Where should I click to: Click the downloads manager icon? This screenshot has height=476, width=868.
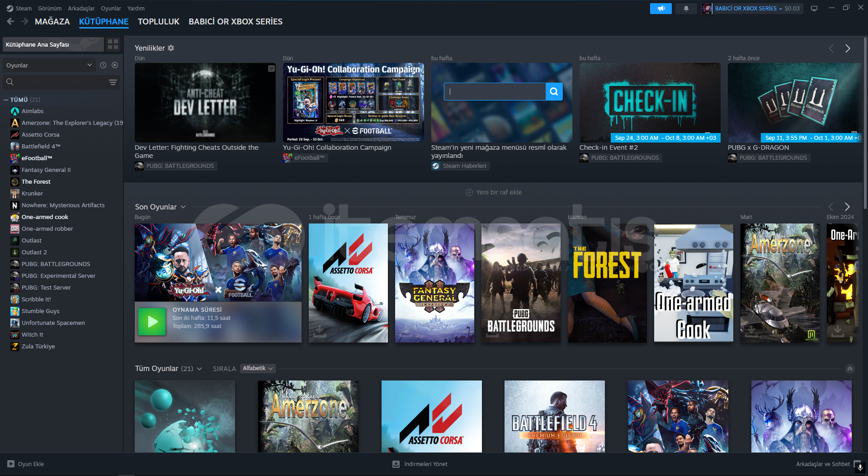tap(396, 464)
